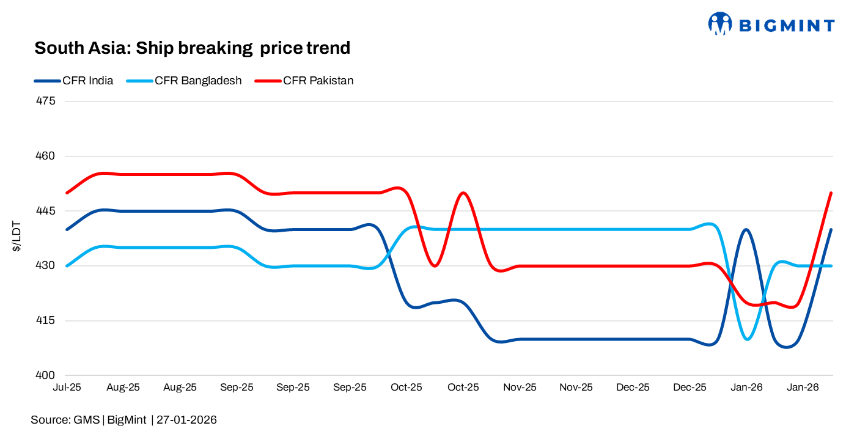Select the chart title 'South Asia: Ship breaking price trend'
This screenshot has width=868, height=434.
pos(192,48)
